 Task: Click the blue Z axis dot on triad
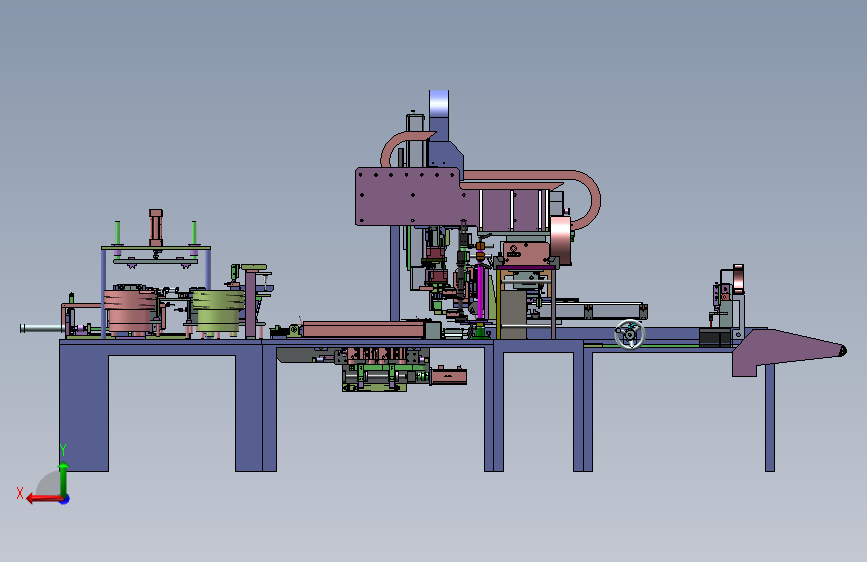click(65, 499)
